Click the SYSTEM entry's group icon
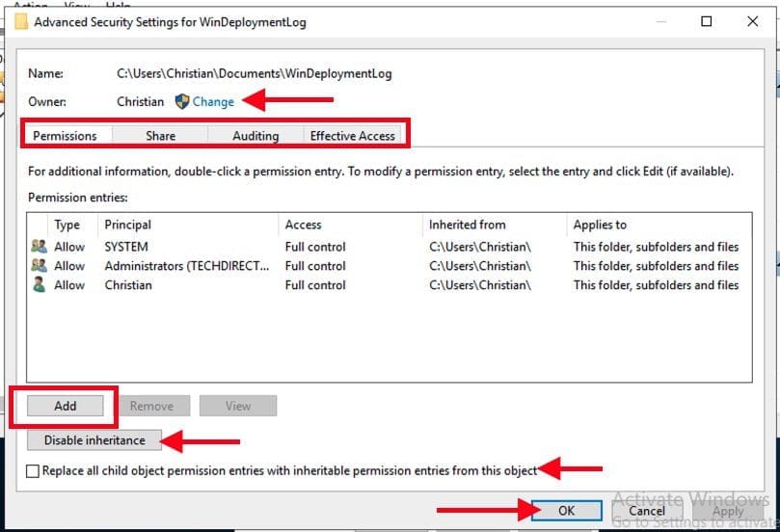 point(39,247)
